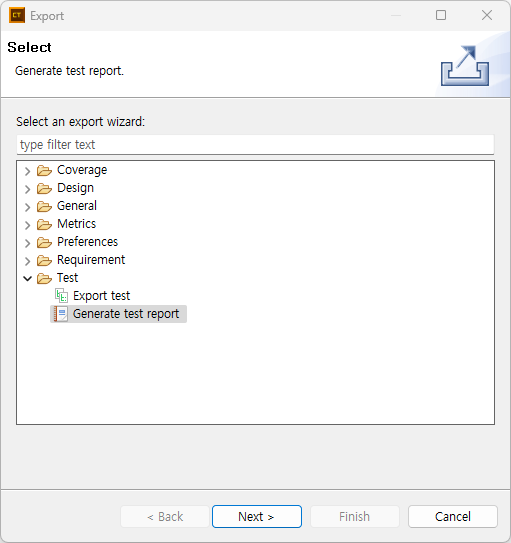Viewport: 511px width, 543px height.
Task: Collapse the Test category
Action: (28, 278)
